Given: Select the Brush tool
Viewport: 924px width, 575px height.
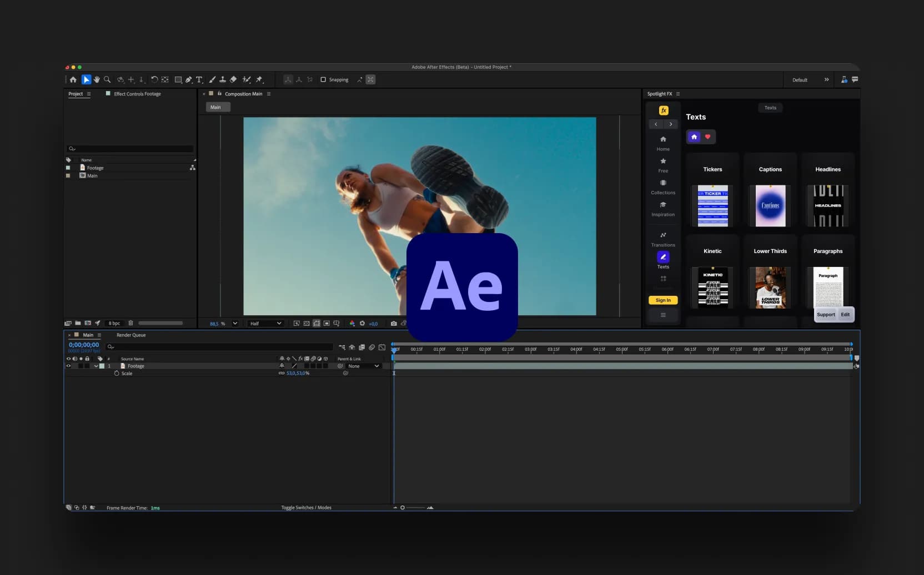Looking at the screenshot, I should [x=213, y=79].
